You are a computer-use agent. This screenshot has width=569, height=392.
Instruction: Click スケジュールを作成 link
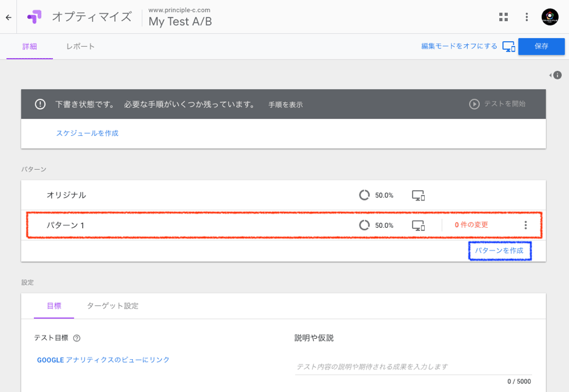click(x=87, y=133)
